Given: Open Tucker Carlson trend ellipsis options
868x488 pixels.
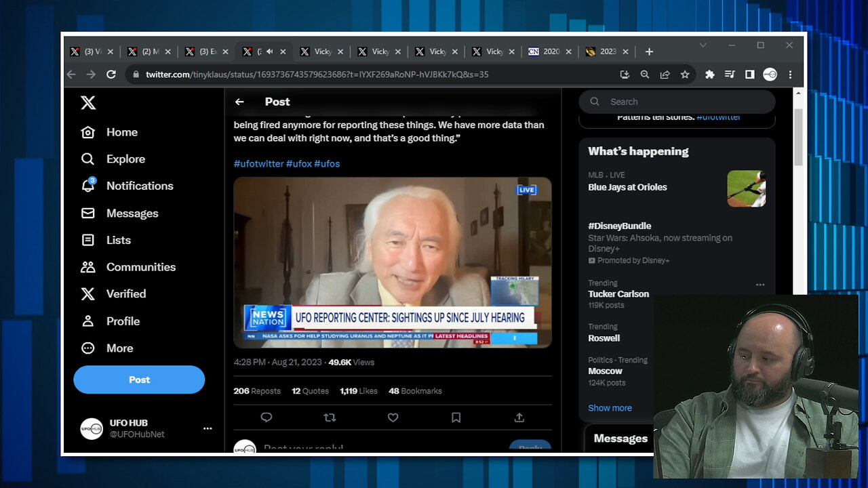Looking at the screenshot, I should click(760, 285).
